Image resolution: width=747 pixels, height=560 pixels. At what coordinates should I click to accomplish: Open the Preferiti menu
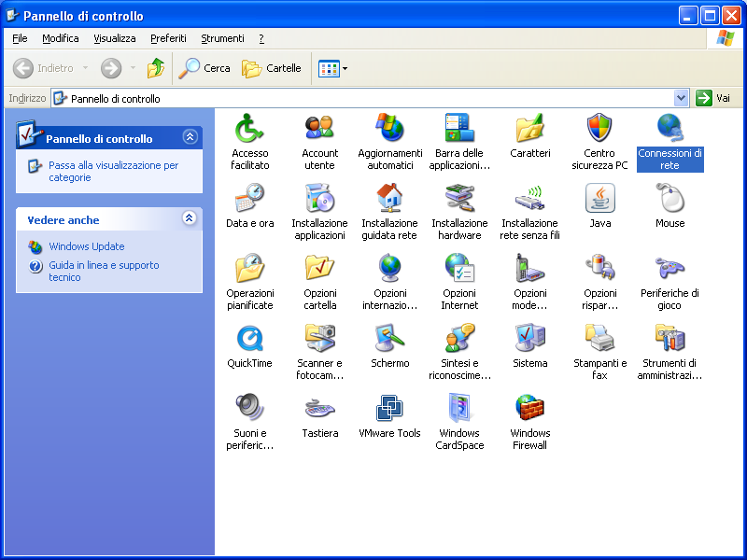168,38
